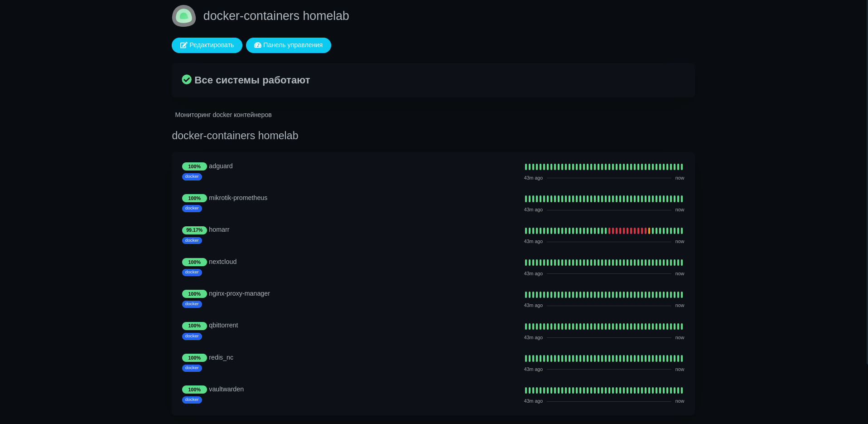The width and height of the screenshot is (868, 424).
Task: Click the nginx-proxy-manager monitor name
Action: coord(240,293)
